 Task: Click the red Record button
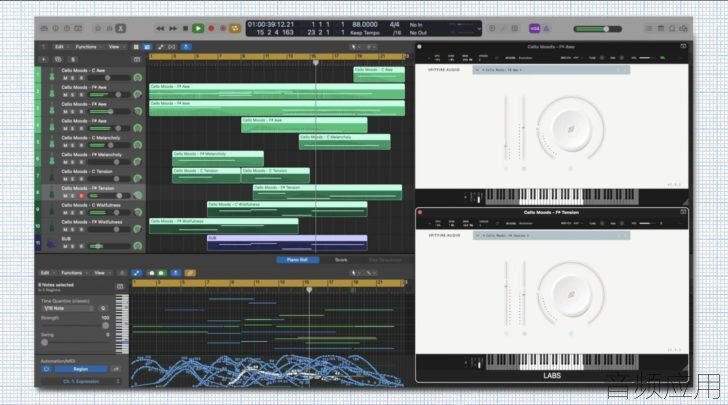tap(211, 28)
